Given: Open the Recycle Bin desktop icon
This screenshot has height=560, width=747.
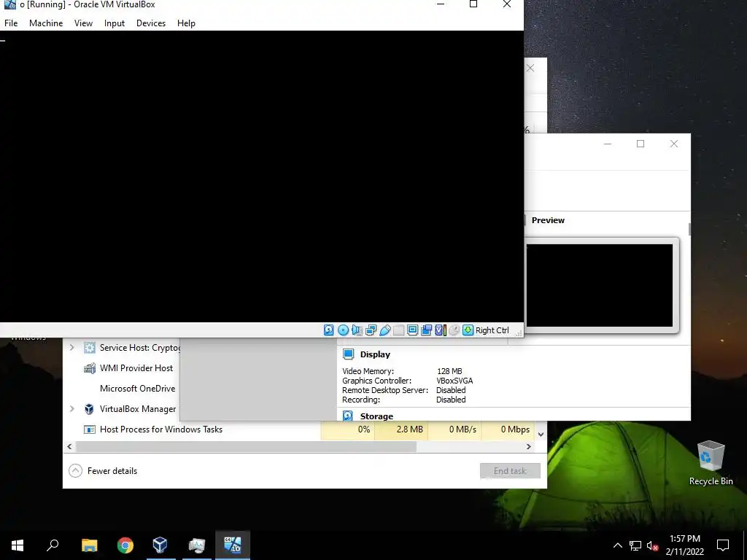Looking at the screenshot, I should click(x=711, y=462).
